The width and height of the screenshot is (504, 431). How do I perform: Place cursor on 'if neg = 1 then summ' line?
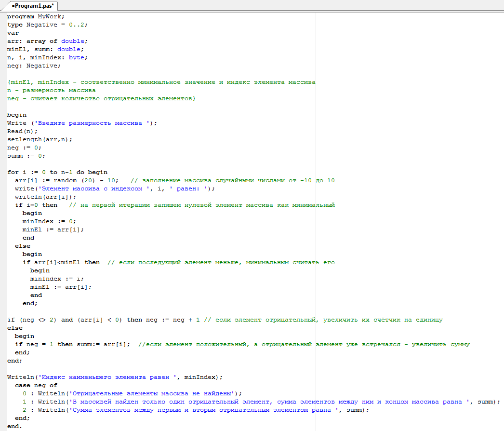[x=72, y=344]
